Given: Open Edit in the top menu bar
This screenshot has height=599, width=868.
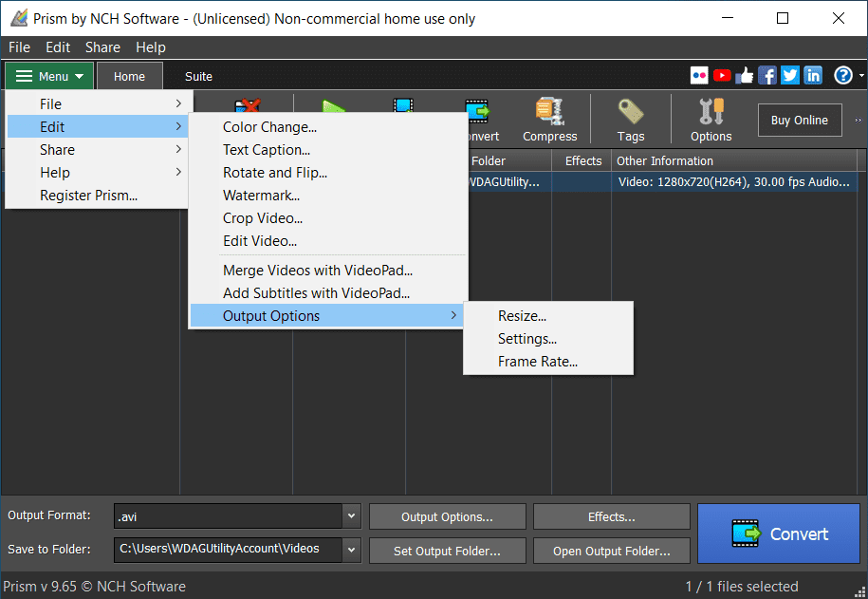Looking at the screenshot, I should tap(58, 47).
